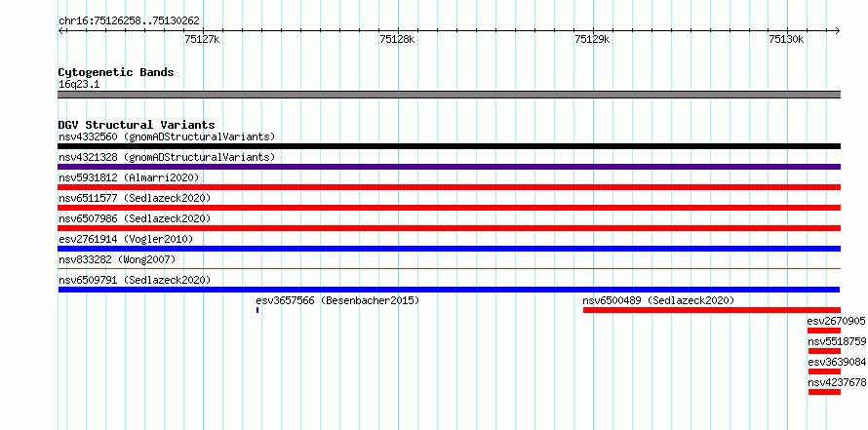Select the red bar under nsv5931812
The height and width of the screenshot is (430, 868).
[449, 187]
